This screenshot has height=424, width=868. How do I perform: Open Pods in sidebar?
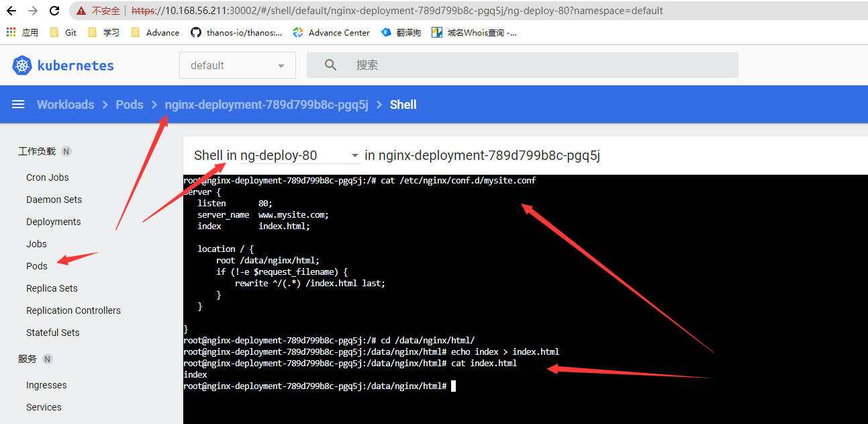[x=37, y=266]
